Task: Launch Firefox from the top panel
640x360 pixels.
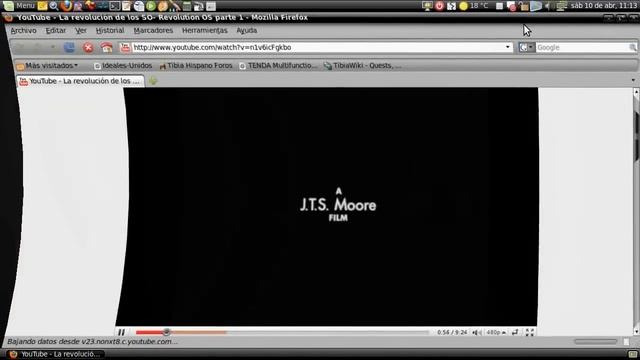Action: click(x=66, y=6)
